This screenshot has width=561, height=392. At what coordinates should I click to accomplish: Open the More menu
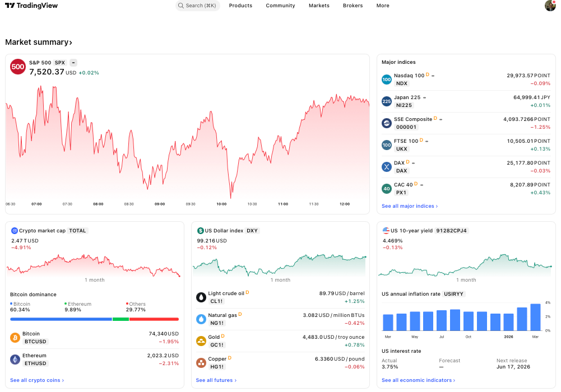[383, 6]
